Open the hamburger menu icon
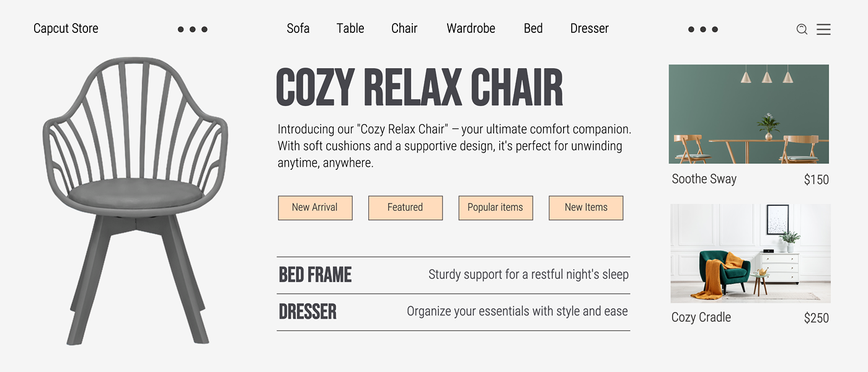 pos(823,29)
